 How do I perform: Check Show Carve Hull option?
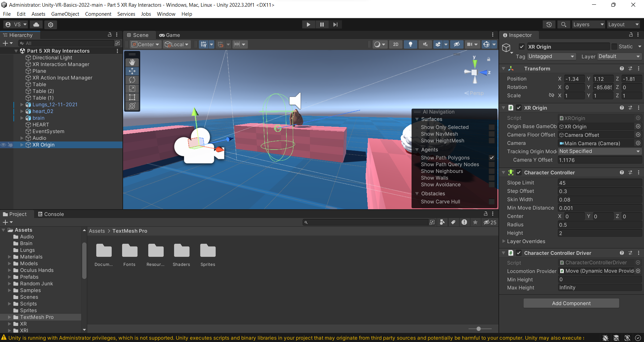tap(492, 202)
